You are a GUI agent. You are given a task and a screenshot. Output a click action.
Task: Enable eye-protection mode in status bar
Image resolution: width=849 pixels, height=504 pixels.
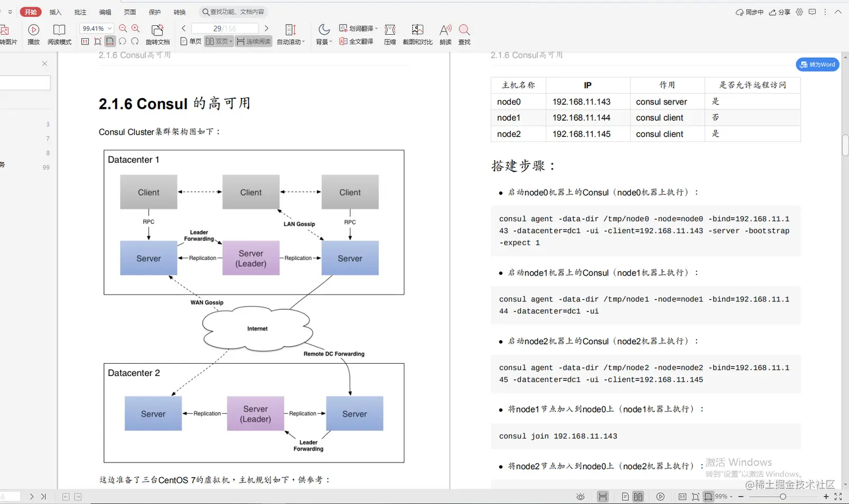pos(580,496)
